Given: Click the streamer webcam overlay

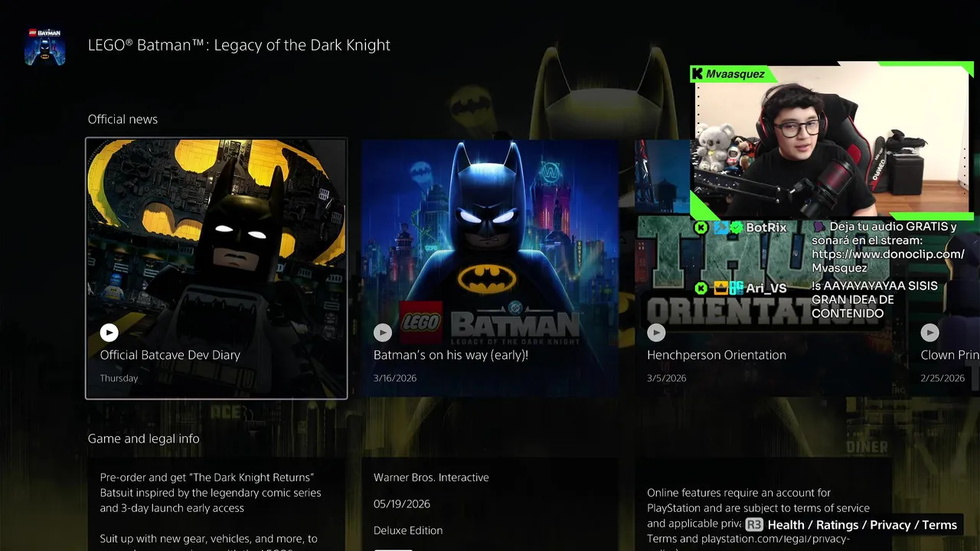Looking at the screenshot, I should click(832, 141).
